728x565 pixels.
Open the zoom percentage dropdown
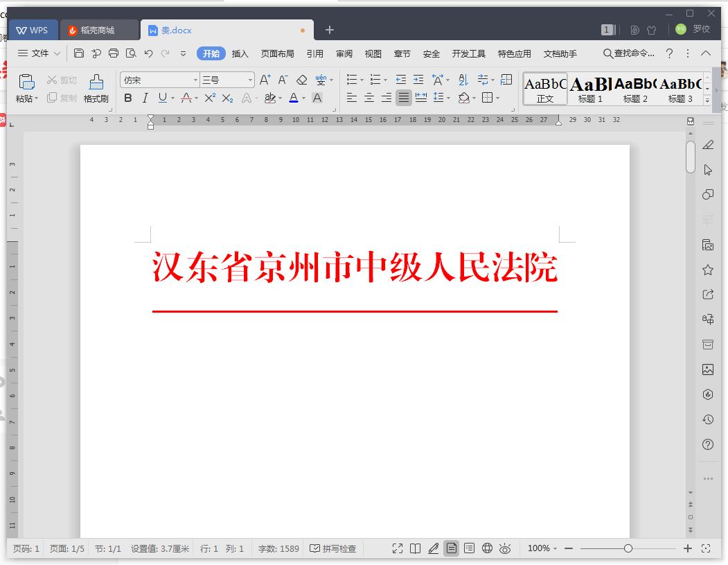541,548
